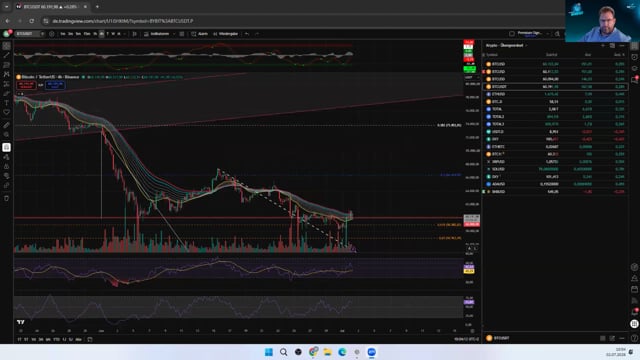This screenshot has width=640, height=360.
Task: Add a symbol to the watchlist with plus
Action: 603,45
